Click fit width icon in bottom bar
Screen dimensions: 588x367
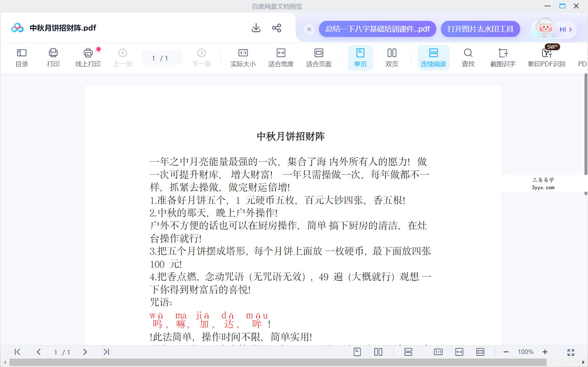(459, 352)
